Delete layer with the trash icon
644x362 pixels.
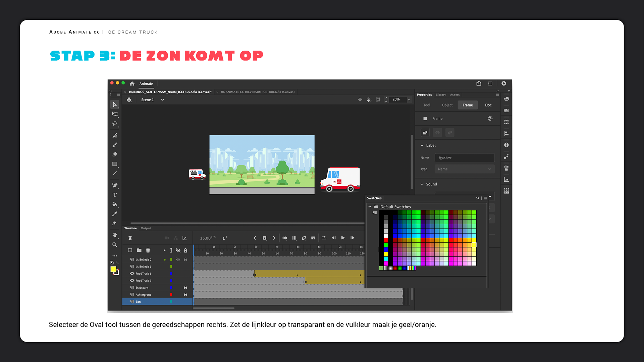pyautogui.click(x=148, y=250)
